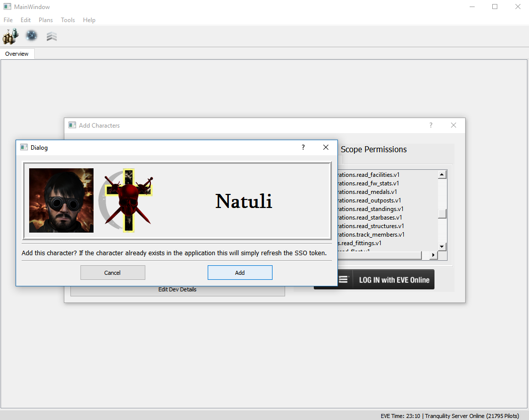Open the Edit menu

point(26,20)
